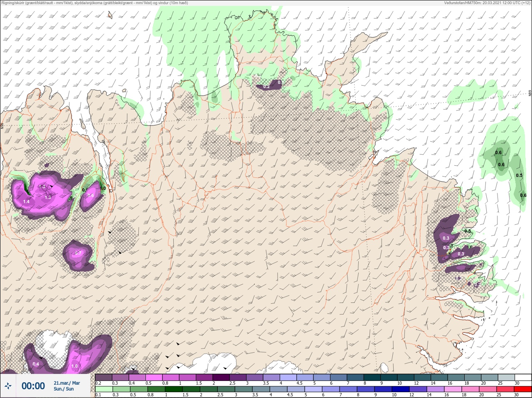This screenshot has width=532, height=398.
Task: Select the white 30 swatch in the upper legend
Action: tap(523, 377)
